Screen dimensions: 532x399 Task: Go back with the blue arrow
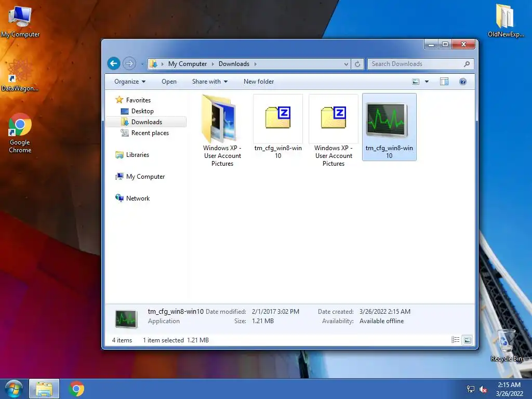click(x=114, y=63)
